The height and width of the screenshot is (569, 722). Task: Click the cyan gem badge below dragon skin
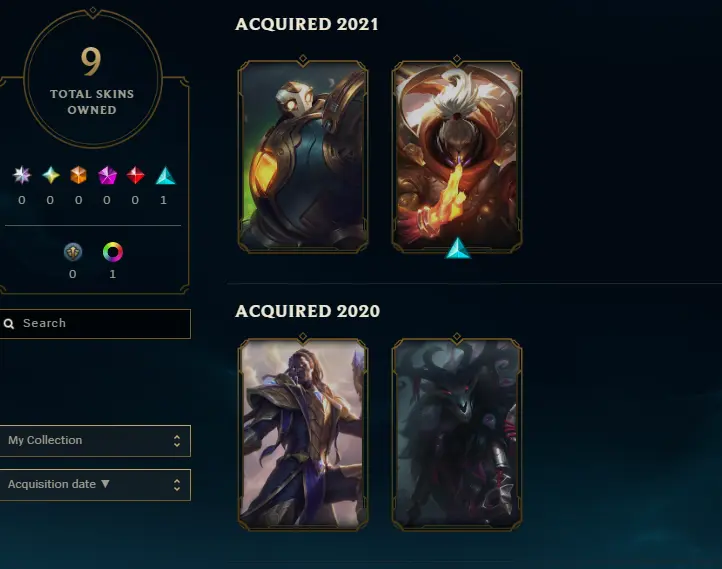[458, 248]
